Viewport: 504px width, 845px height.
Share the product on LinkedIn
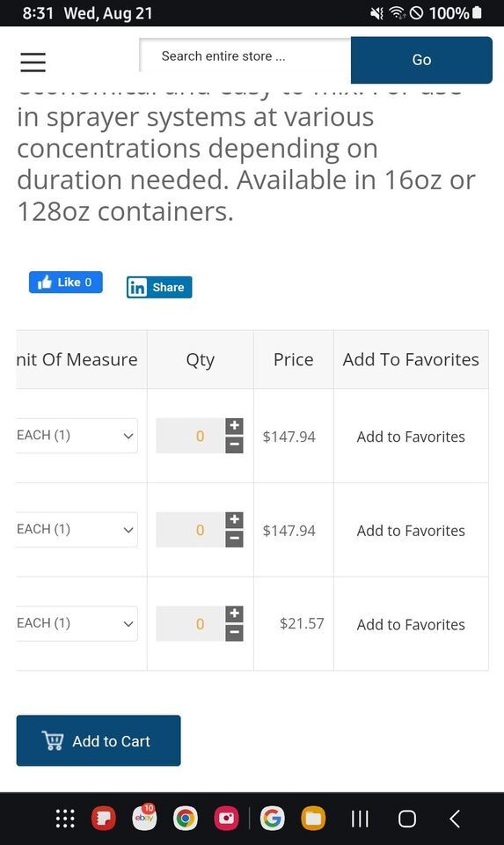[x=159, y=287]
